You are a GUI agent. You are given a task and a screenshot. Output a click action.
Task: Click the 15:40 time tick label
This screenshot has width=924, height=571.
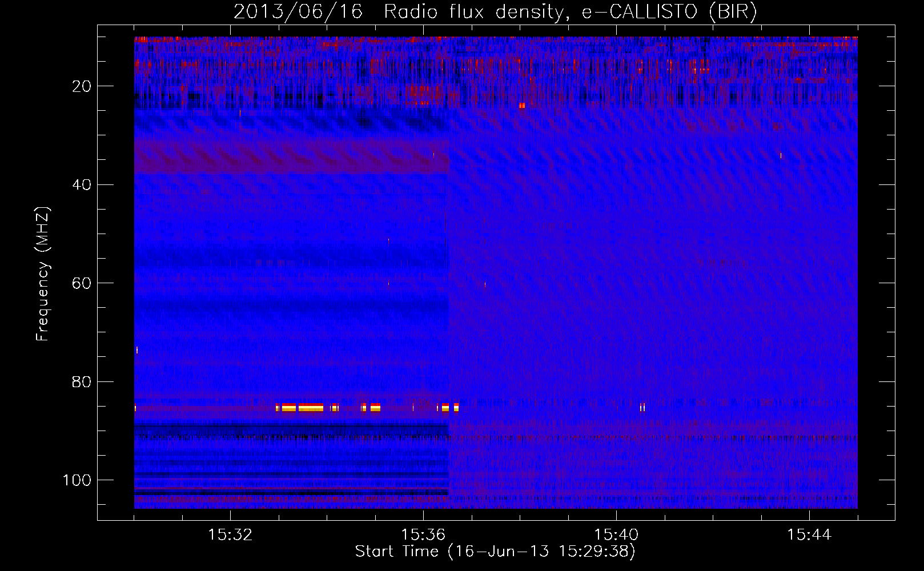tap(616, 535)
